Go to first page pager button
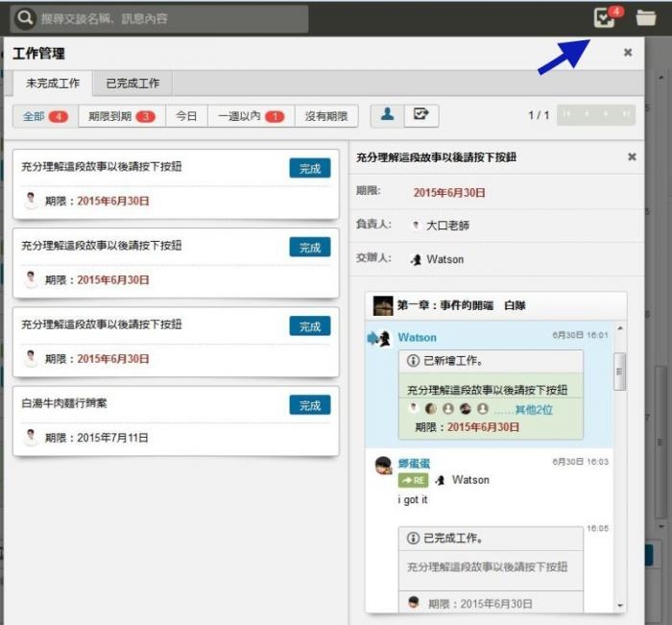Screen dimensions: 672x625 pos(566,114)
